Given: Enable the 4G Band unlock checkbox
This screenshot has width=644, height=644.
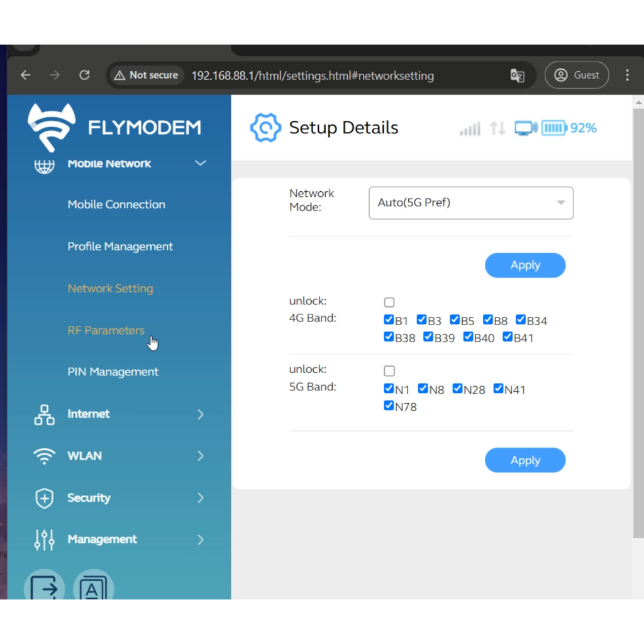Looking at the screenshot, I should [389, 303].
